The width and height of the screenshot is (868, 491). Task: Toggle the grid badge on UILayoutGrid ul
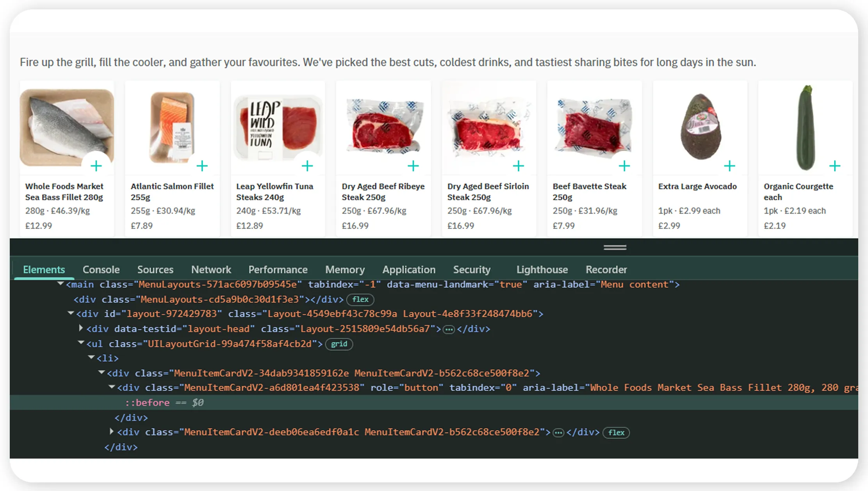[x=339, y=344]
